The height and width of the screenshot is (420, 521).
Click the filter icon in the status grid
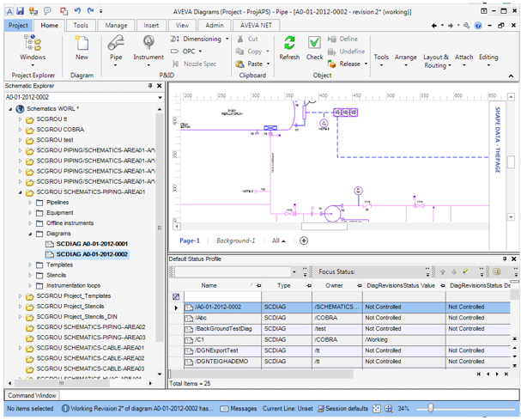click(176, 296)
